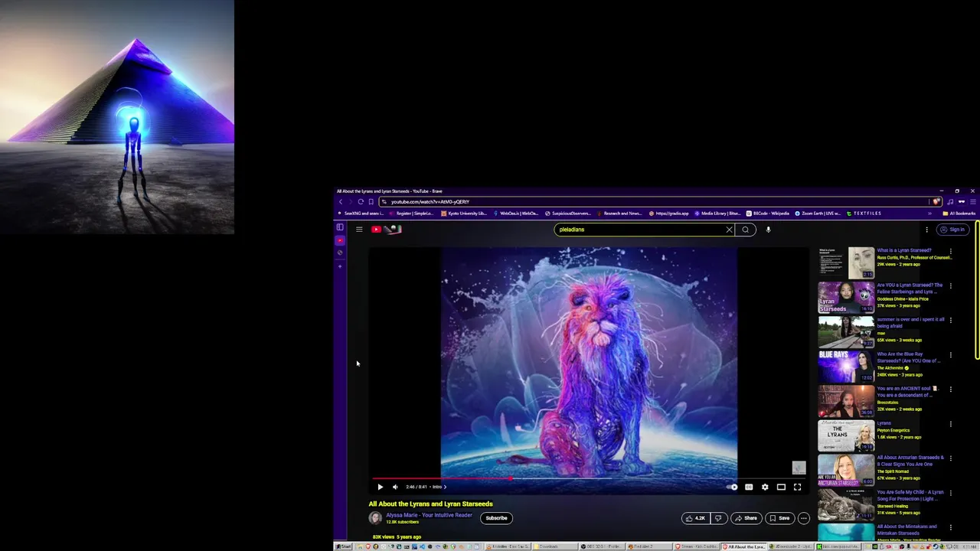Mute the video using the speaker icon
Viewport: 980px width, 551px height.
395,487
